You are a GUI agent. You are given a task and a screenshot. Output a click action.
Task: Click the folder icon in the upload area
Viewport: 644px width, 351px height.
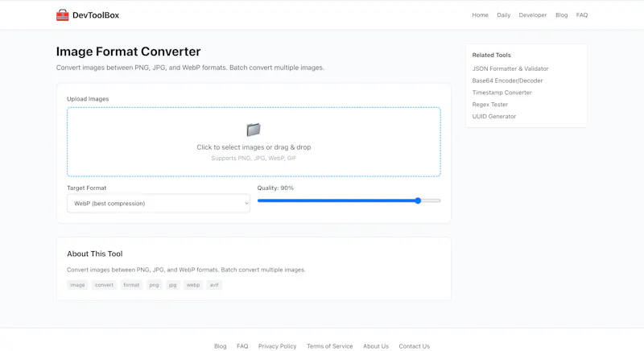(254, 130)
